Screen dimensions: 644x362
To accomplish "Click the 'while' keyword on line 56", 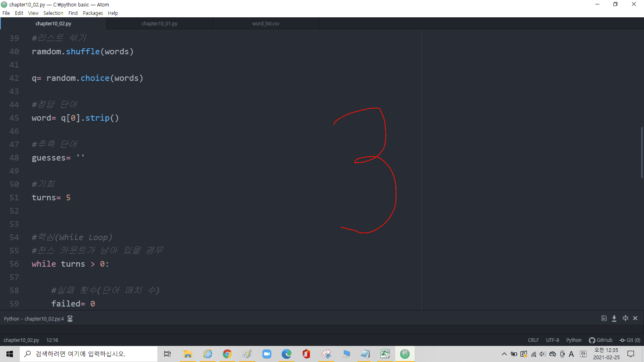I will (x=44, y=264).
